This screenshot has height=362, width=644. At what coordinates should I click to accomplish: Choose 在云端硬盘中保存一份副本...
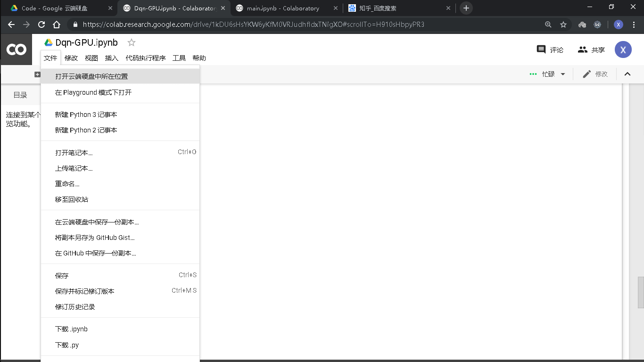120,222
